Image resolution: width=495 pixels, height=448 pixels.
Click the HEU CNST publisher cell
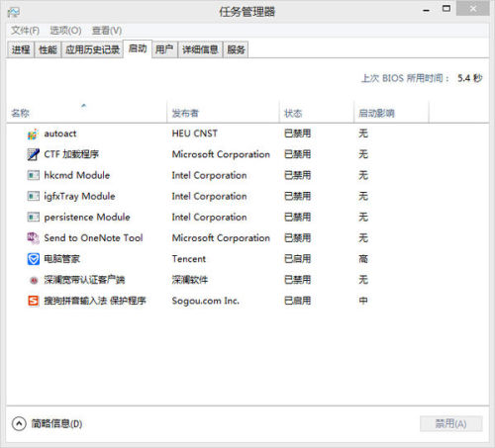click(x=195, y=134)
